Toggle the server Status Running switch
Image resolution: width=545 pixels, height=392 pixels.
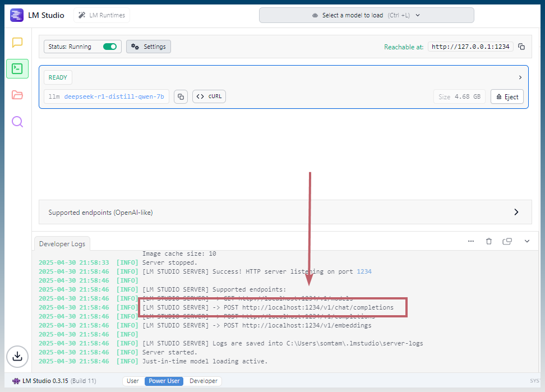coord(110,47)
